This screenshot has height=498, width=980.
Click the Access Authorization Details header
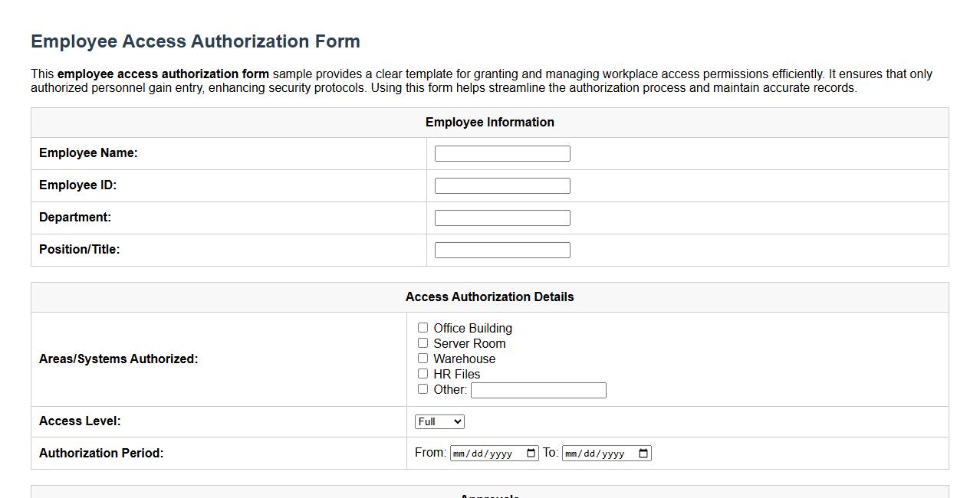[x=490, y=297]
